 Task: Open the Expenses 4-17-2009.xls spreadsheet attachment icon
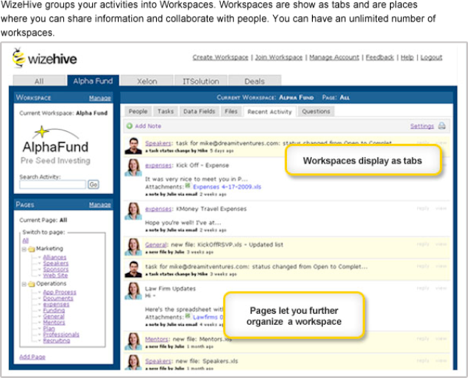188,186
